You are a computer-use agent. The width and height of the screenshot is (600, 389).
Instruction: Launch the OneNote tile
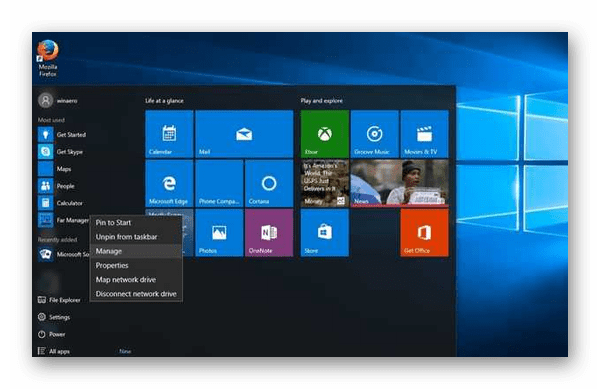tap(269, 233)
